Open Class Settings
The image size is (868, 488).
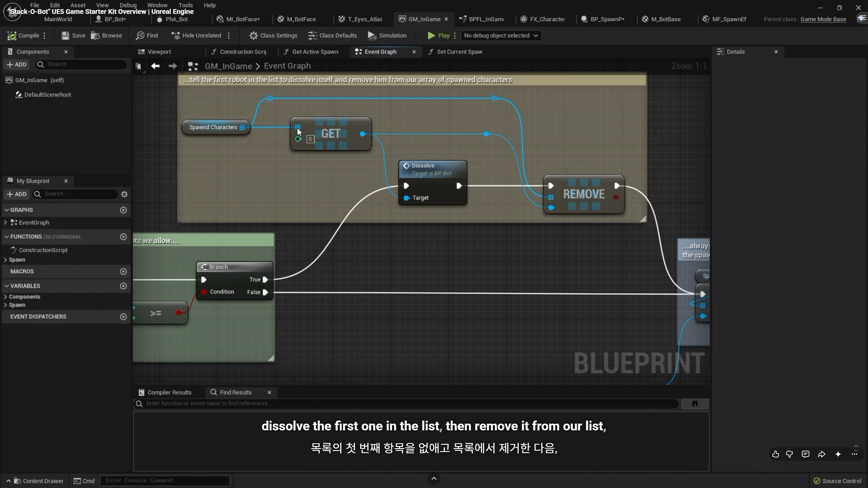(273, 36)
